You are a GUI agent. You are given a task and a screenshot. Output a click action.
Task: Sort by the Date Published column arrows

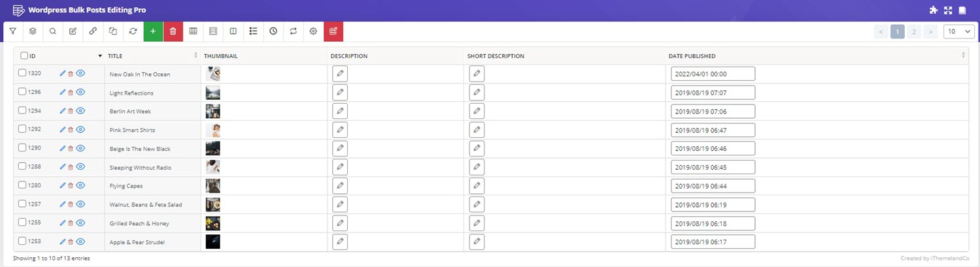(x=963, y=56)
